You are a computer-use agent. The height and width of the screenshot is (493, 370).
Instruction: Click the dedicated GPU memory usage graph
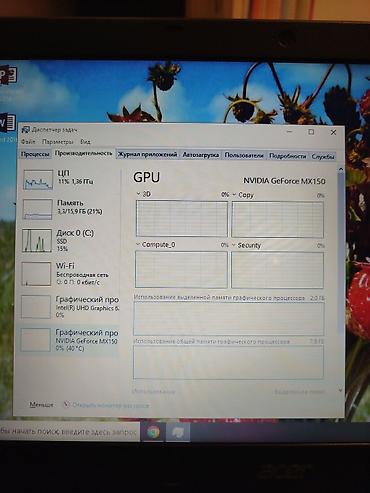pyautogui.click(x=229, y=319)
